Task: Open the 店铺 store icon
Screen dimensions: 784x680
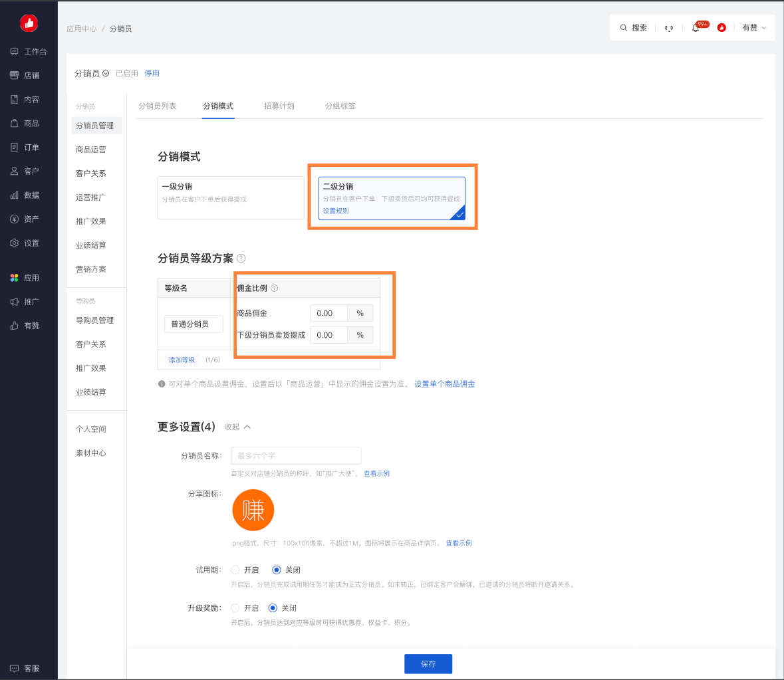Action: tap(15, 75)
